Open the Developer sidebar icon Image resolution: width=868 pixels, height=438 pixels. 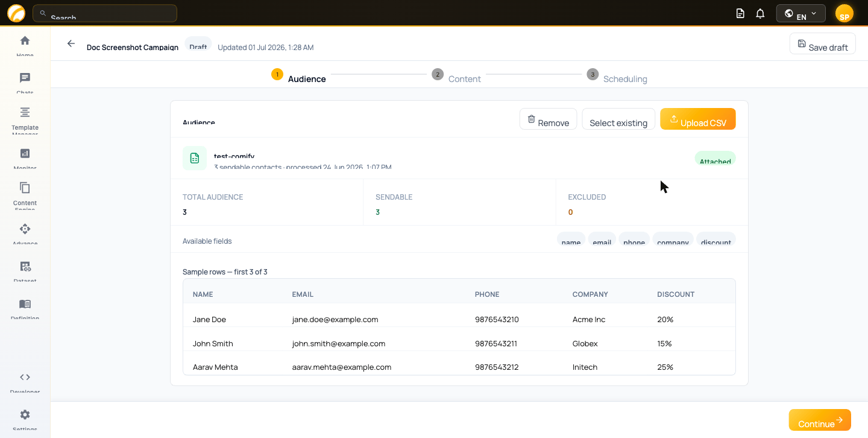click(x=25, y=377)
